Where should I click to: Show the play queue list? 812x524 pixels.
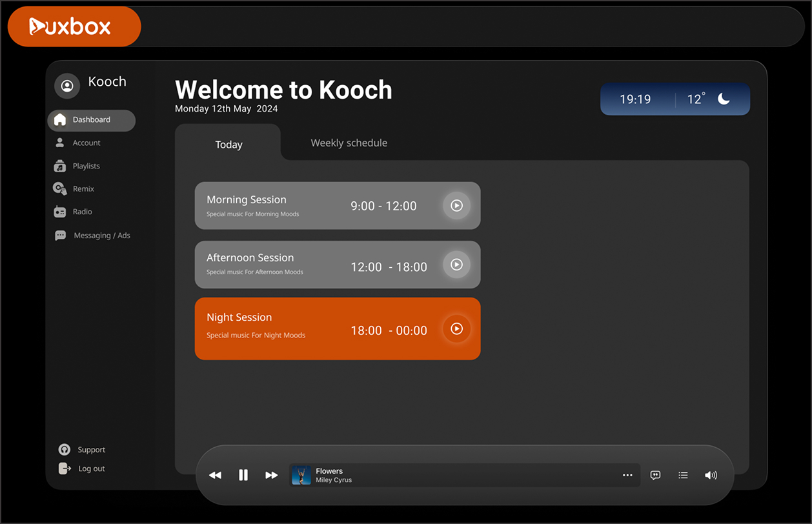pos(683,476)
